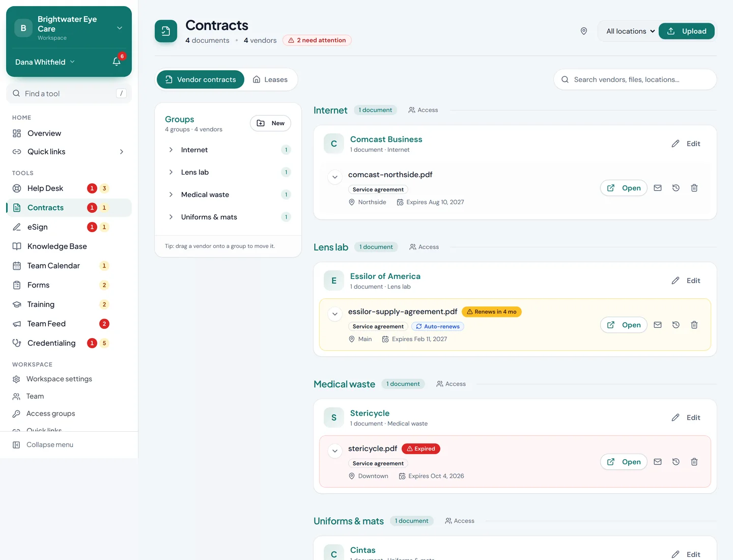Viewport: 733px width, 560px height.
Task: Open Team Feed in sidebar
Action: (x=69, y=324)
